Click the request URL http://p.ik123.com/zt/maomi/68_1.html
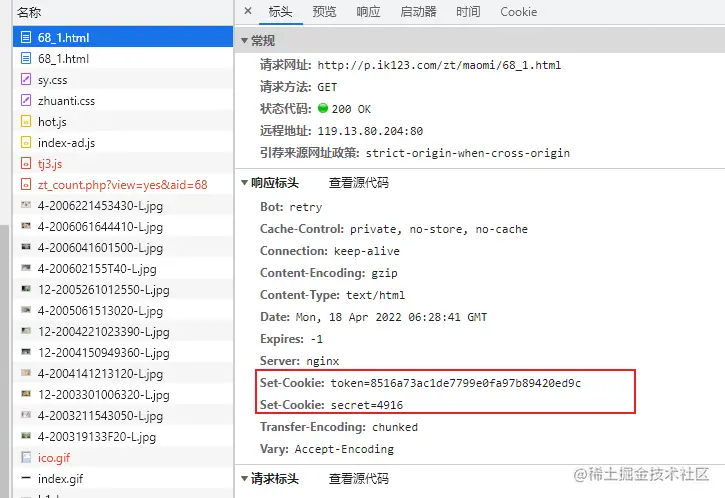 point(439,65)
